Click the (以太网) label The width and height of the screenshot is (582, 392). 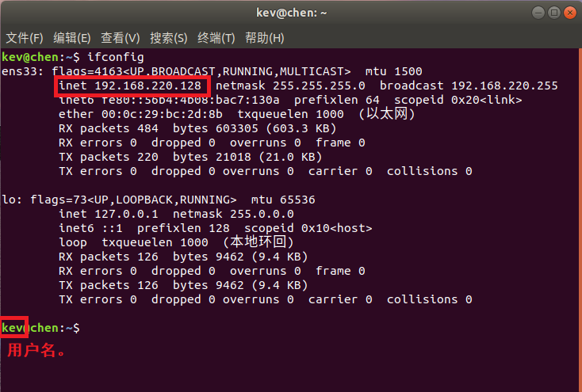click(x=386, y=114)
